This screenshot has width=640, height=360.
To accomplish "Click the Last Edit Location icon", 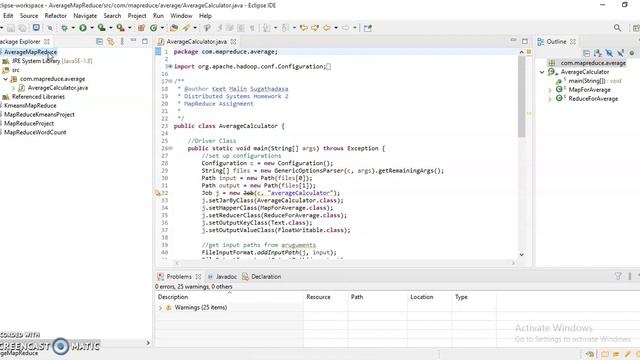I will (303, 28).
